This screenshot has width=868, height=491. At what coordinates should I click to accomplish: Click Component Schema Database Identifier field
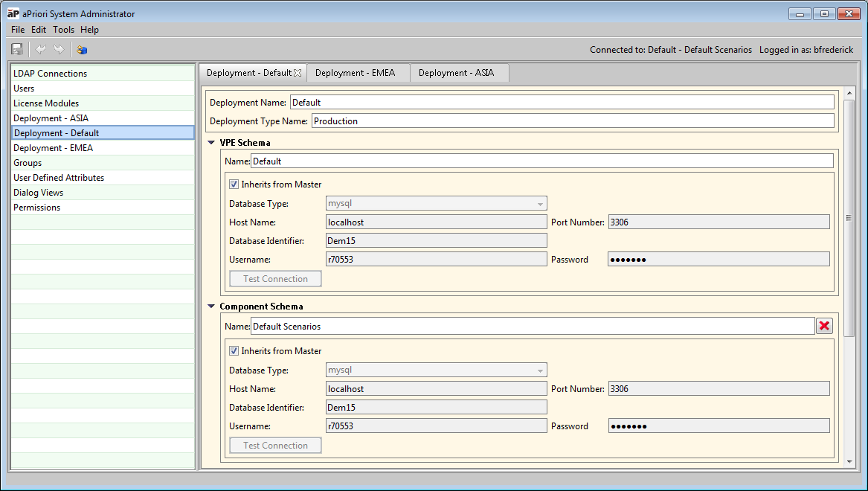(436, 407)
